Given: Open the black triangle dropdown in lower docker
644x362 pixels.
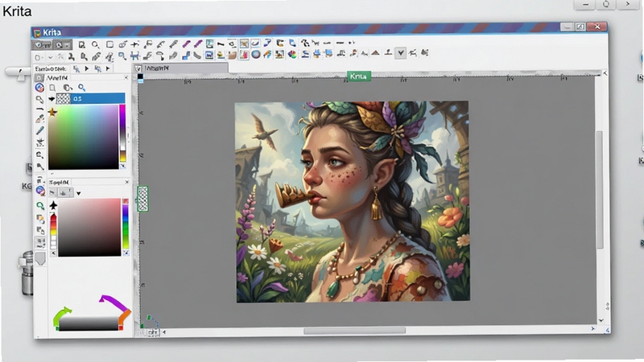Looking at the screenshot, I should pos(78,193).
